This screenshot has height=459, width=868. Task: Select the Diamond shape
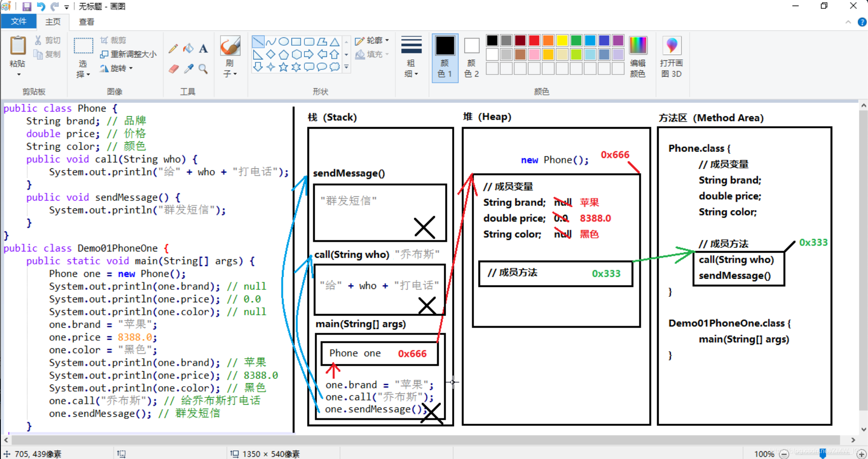[271, 54]
